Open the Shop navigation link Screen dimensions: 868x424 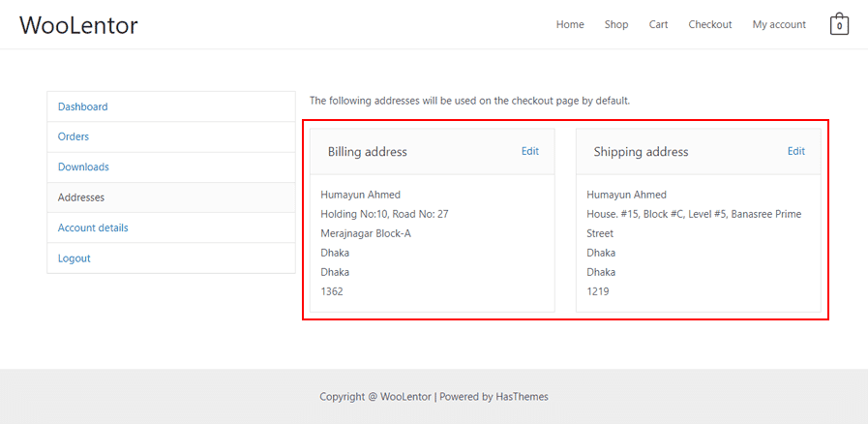click(x=616, y=25)
